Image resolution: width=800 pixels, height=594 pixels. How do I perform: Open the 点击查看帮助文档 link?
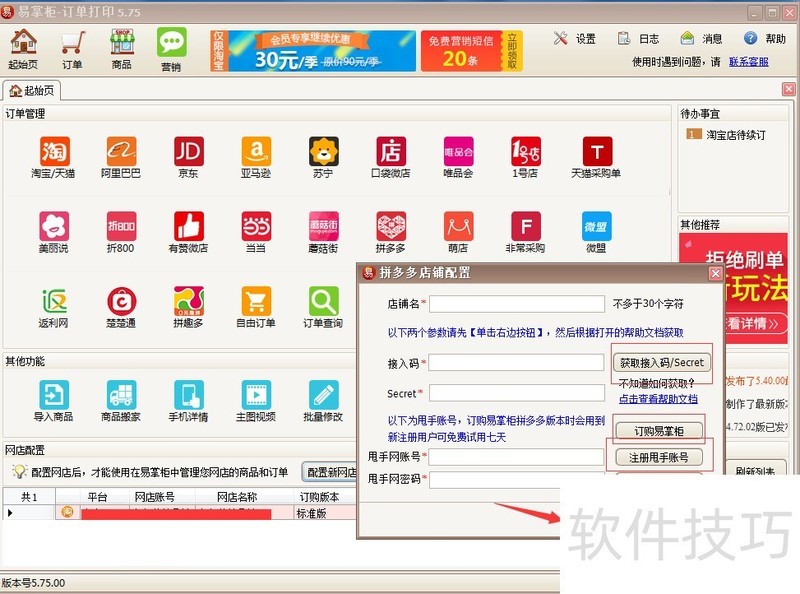click(658, 399)
